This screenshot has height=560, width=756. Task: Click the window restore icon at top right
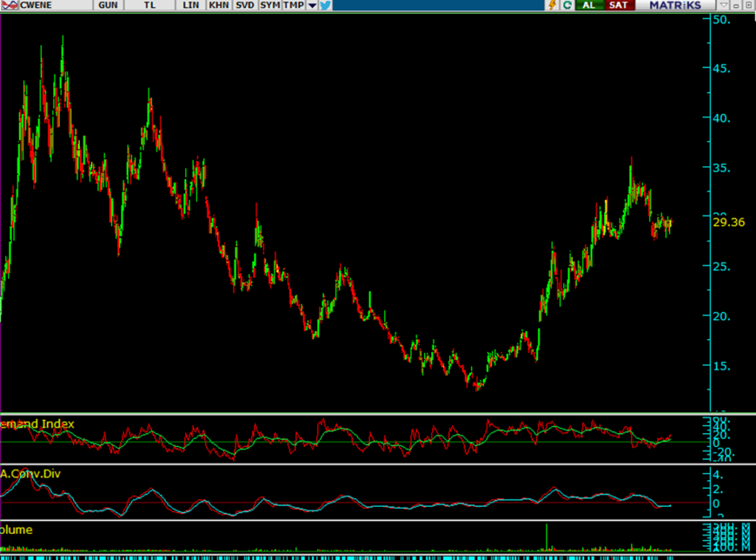coord(748,5)
